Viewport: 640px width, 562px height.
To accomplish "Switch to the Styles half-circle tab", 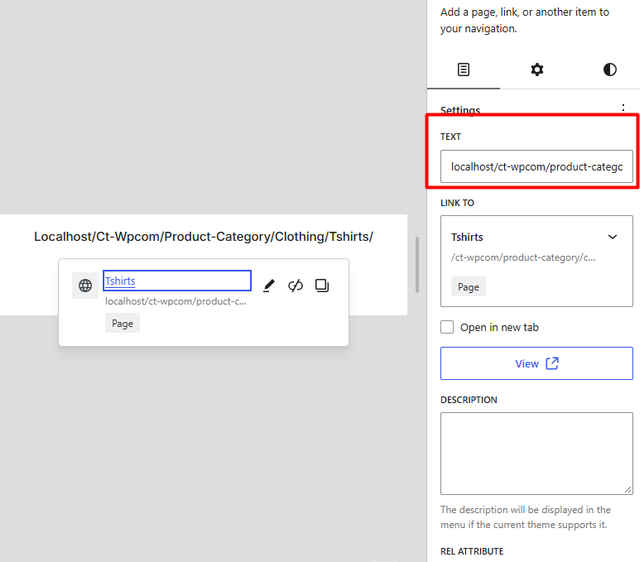I will [x=610, y=69].
